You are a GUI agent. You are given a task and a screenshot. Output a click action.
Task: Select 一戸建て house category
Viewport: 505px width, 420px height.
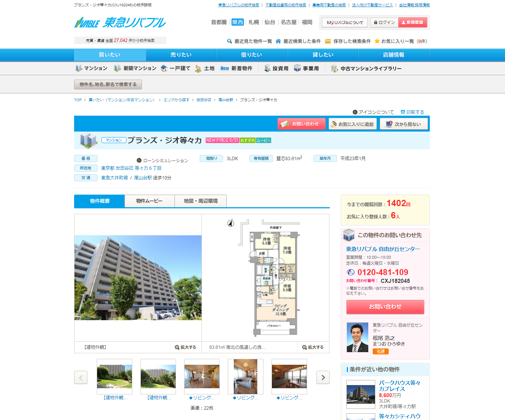coord(176,68)
